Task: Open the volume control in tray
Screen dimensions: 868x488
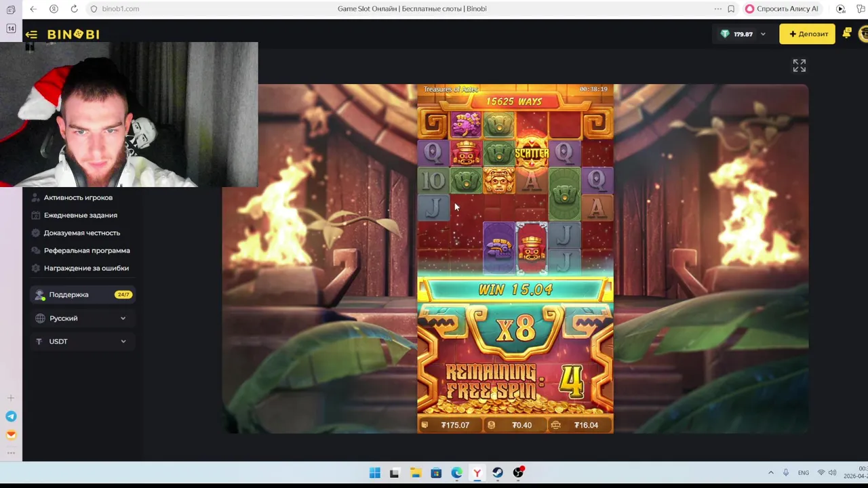Action: pos(832,472)
